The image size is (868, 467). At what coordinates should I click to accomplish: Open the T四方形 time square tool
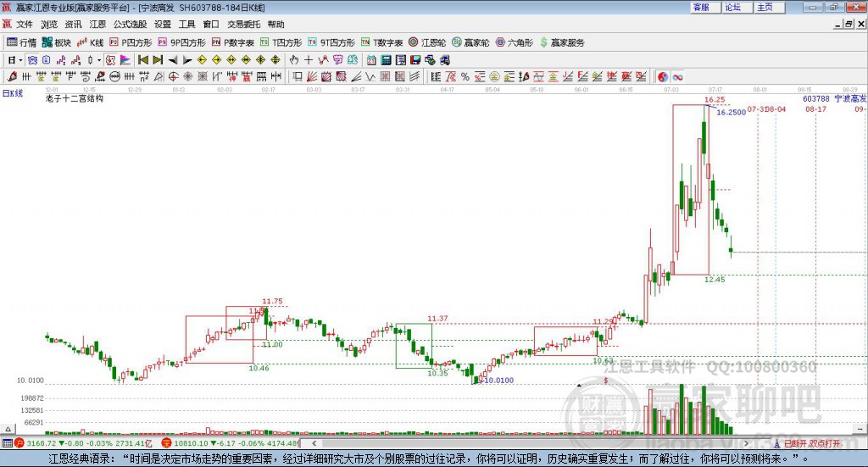[281, 42]
